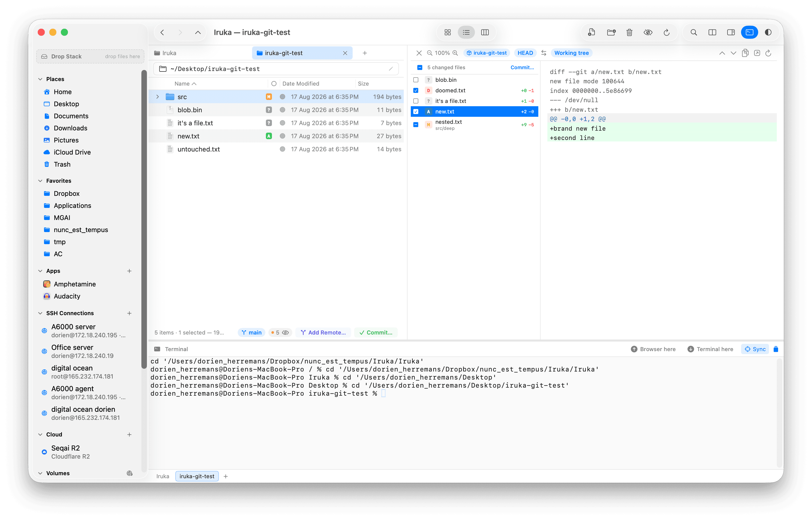Open search with magnifier icon
Screen dimensions: 812x520
pos(694,32)
